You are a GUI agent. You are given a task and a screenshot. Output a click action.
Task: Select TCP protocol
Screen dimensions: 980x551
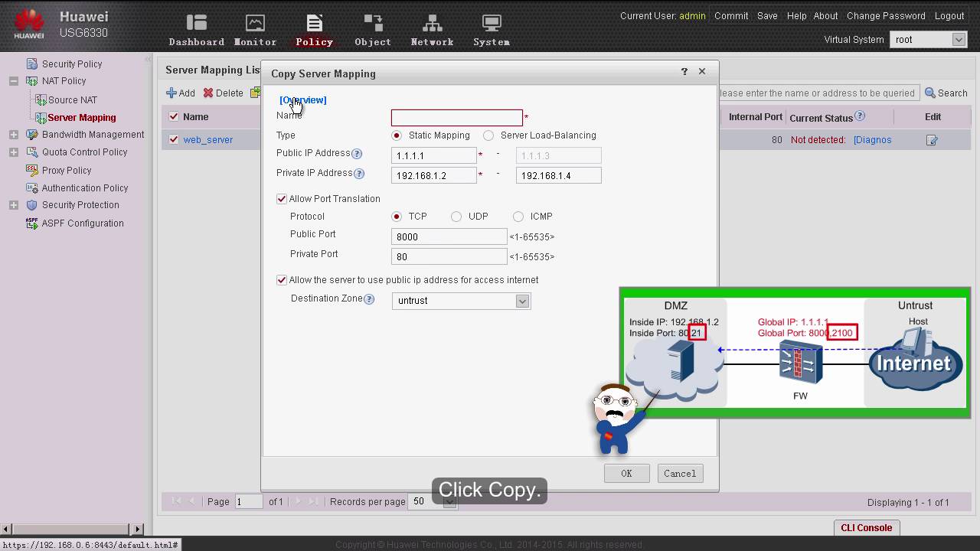pyautogui.click(x=397, y=217)
